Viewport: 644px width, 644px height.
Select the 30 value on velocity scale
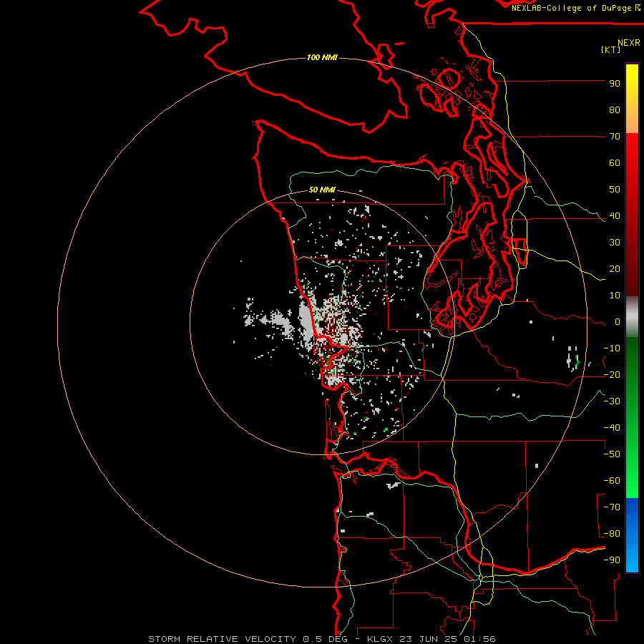click(615, 243)
